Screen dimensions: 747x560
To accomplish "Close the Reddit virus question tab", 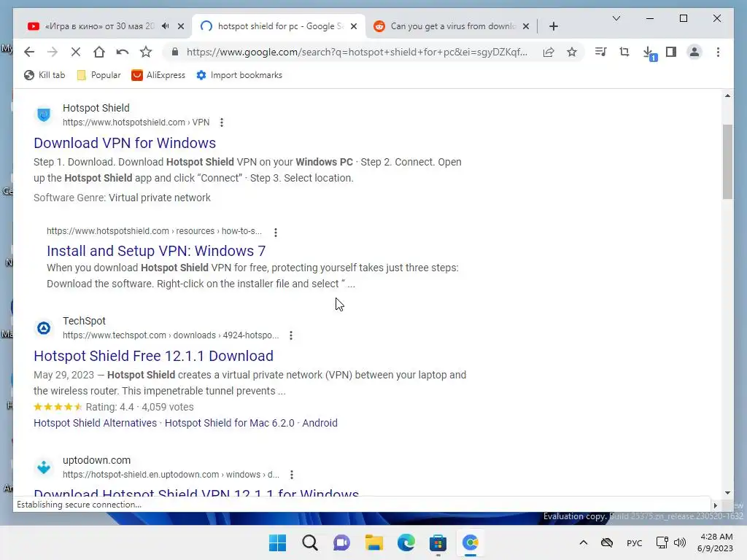I will tap(526, 26).
